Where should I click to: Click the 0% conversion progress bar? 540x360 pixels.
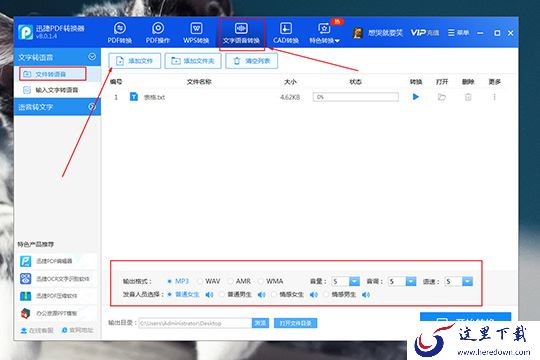tap(355, 97)
